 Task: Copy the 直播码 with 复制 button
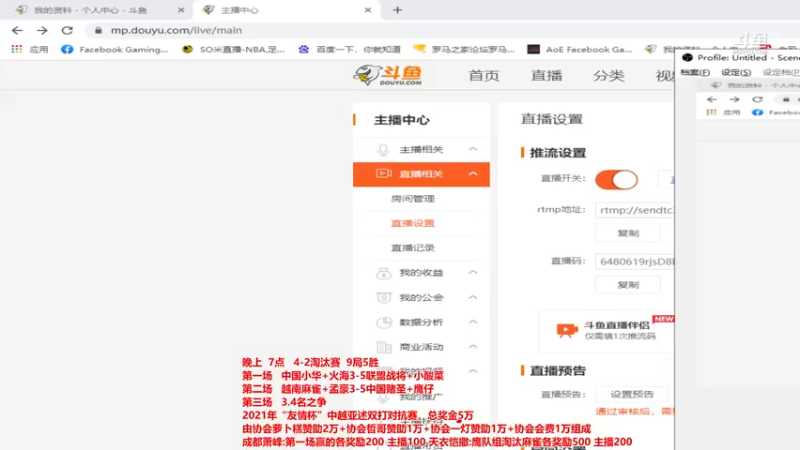coord(628,285)
